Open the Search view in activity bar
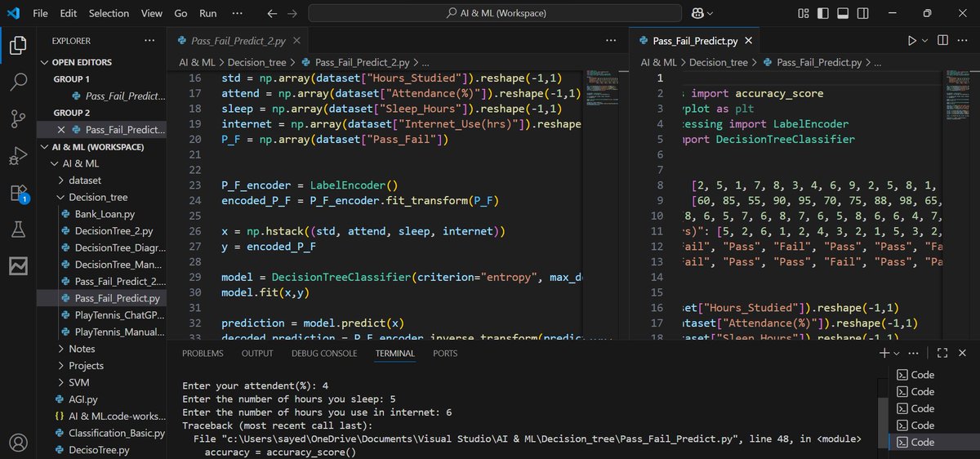Viewport: 980px width, 459px height. click(x=18, y=82)
